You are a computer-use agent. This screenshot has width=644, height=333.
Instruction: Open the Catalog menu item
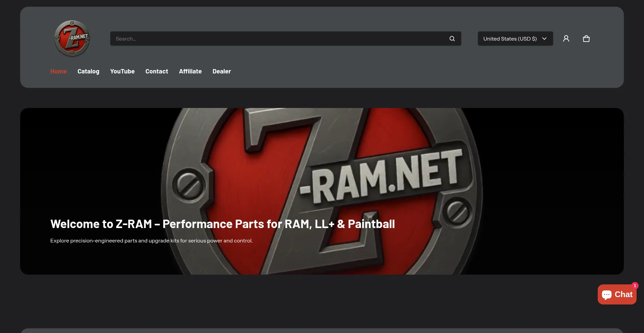pos(88,71)
